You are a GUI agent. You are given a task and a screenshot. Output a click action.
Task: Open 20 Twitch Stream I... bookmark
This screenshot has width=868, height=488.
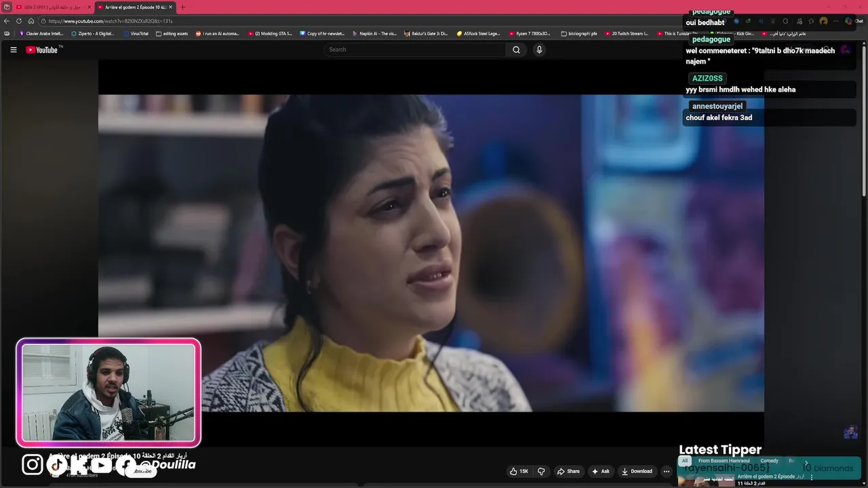(x=627, y=33)
